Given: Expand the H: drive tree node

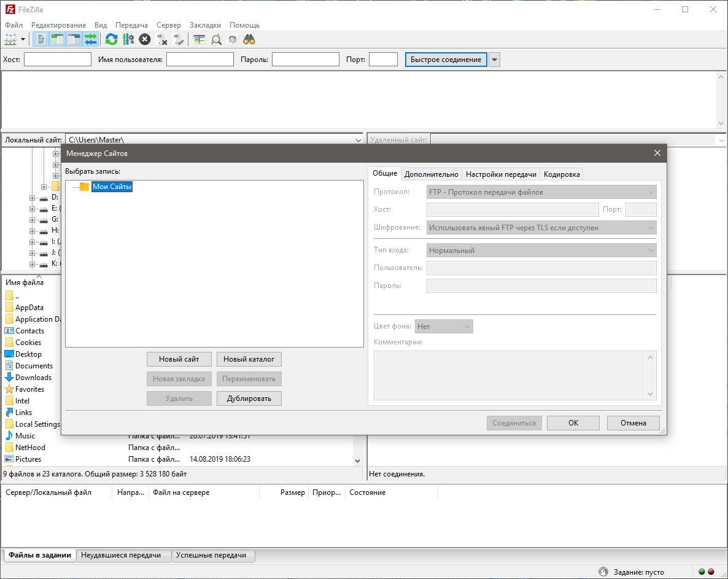Looking at the screenshot, I should (32, 231).
